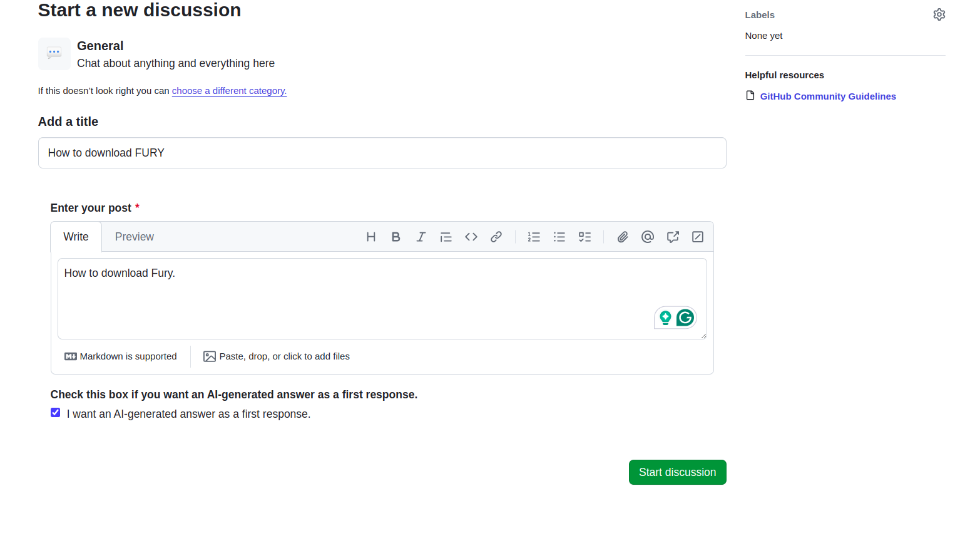Uncheck the AI-generated answer checkbox
980x538 pixels.
[x=56, y=413]
